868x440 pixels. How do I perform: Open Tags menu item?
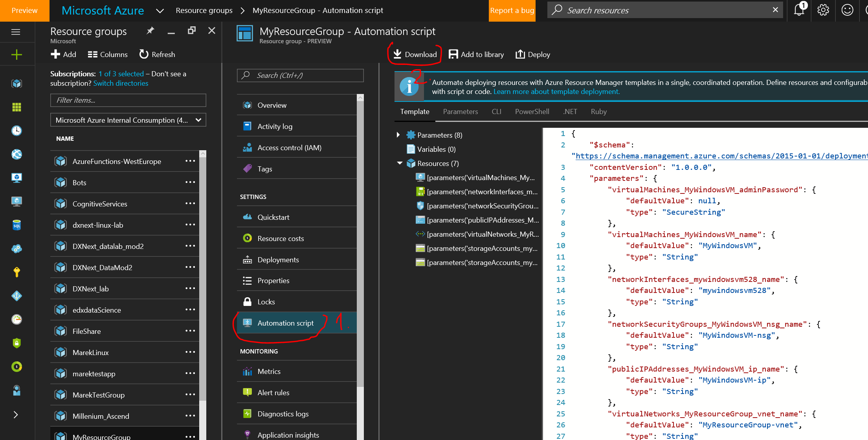pyautogui.click(x=297, y=169)
